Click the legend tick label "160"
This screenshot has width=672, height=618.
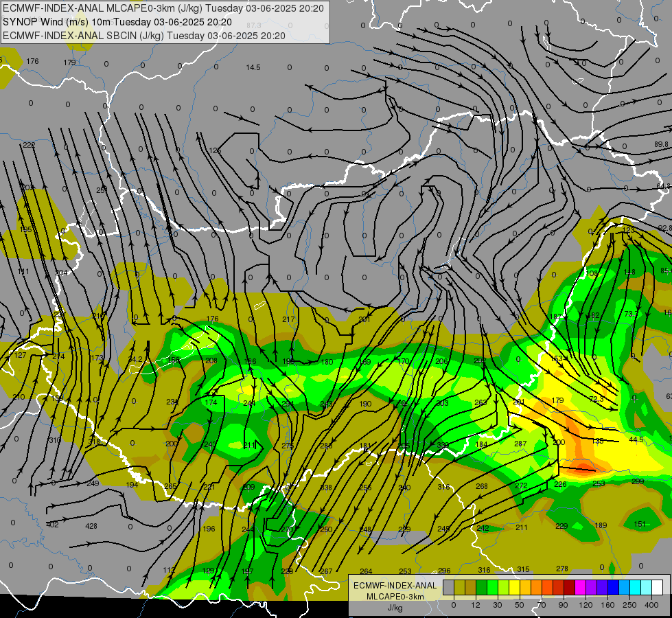(x=607, y=605)
